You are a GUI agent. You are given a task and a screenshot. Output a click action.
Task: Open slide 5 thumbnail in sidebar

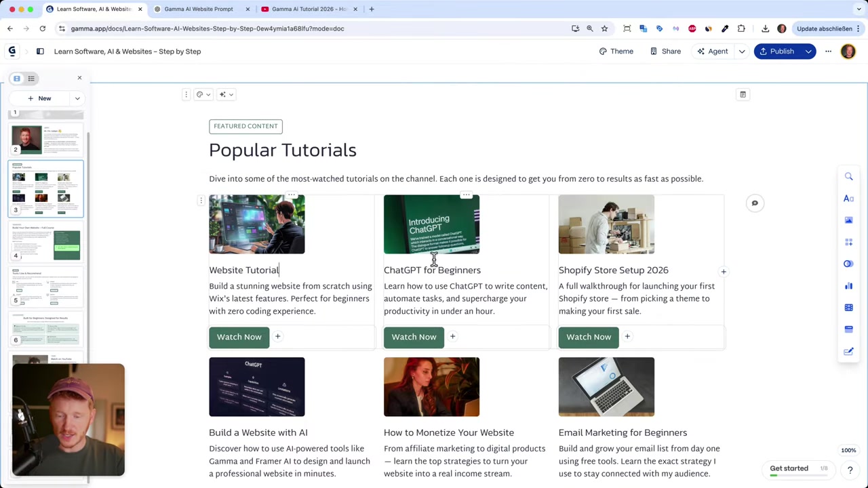46,287
